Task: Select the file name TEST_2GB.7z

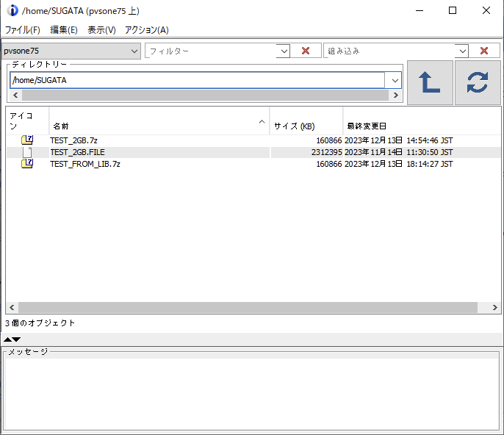Action: coord(74,140)
